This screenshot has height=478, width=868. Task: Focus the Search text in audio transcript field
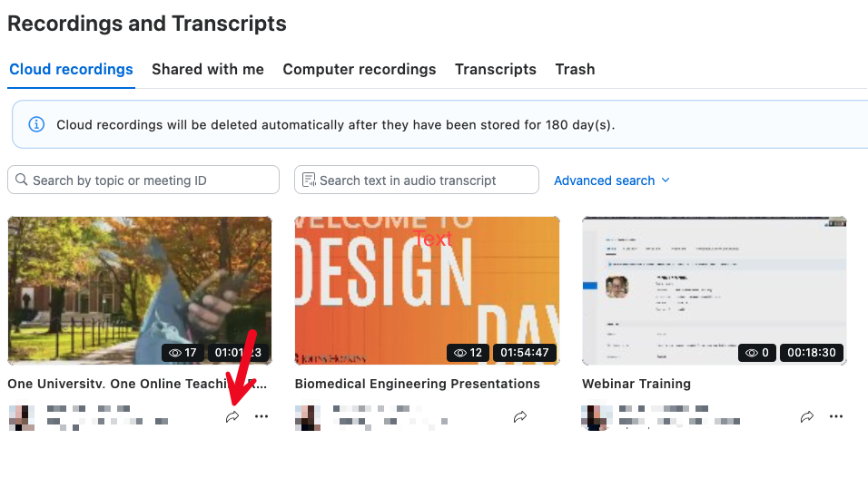click(416, 180)
